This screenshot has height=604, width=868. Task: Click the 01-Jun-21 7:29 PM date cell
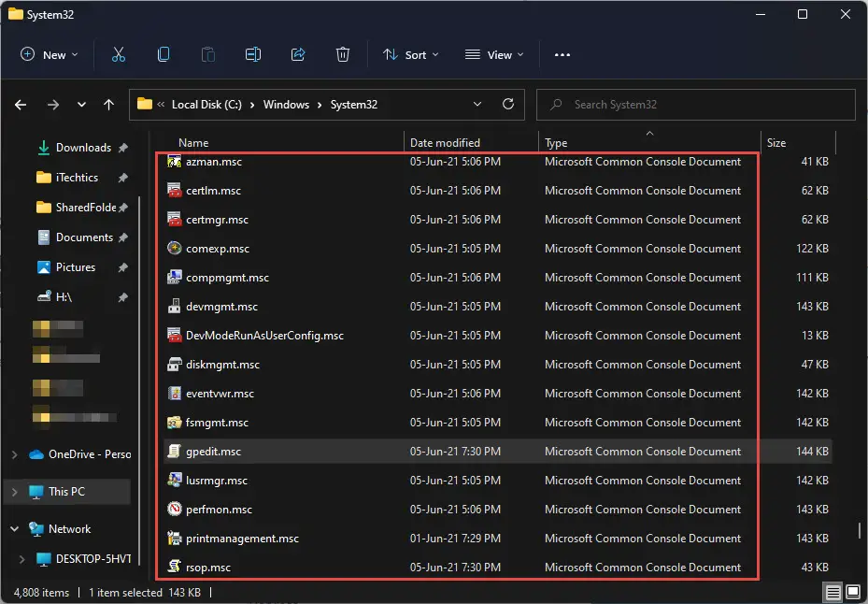tap(455, 538)
